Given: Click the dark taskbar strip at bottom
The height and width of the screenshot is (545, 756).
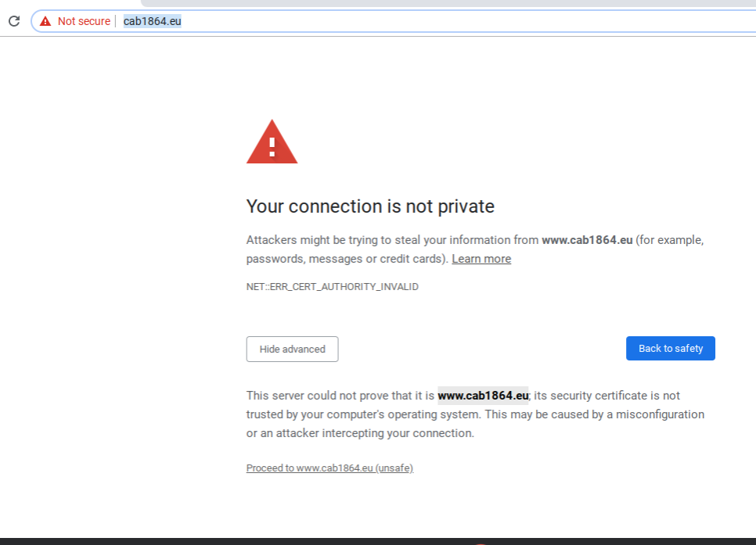Looking at the screenshot, I should 235,540.
